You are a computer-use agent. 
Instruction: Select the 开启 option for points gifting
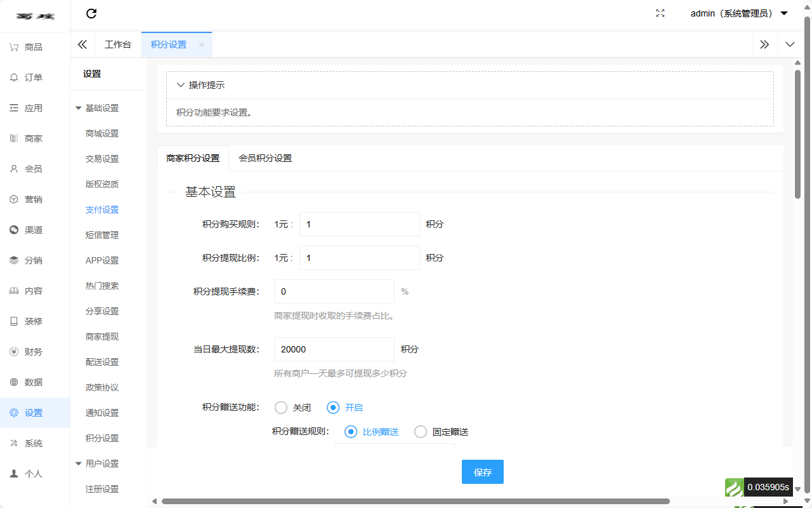[333, 407]
